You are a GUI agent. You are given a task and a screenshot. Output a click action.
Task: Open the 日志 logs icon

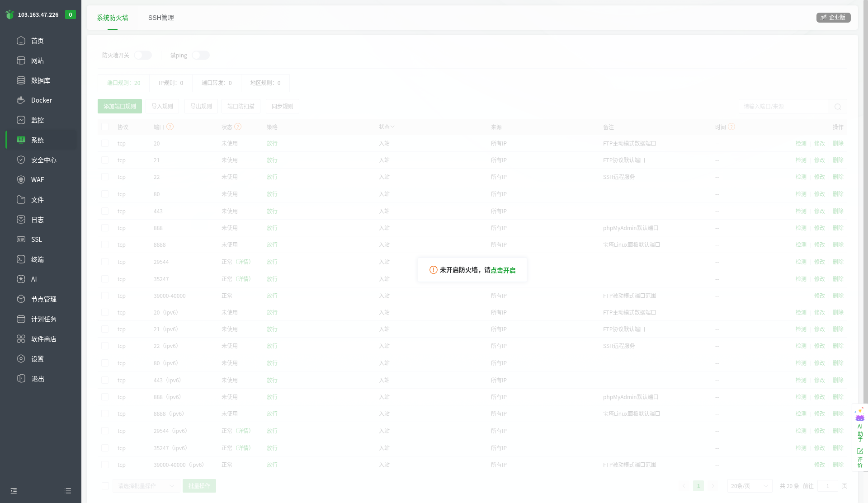[21, 220]
